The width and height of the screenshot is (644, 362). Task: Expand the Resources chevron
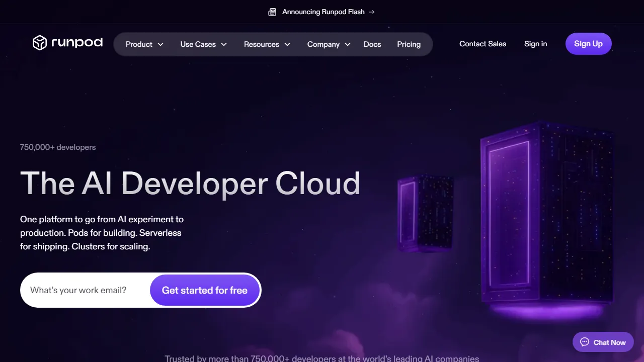pos(287,44)
